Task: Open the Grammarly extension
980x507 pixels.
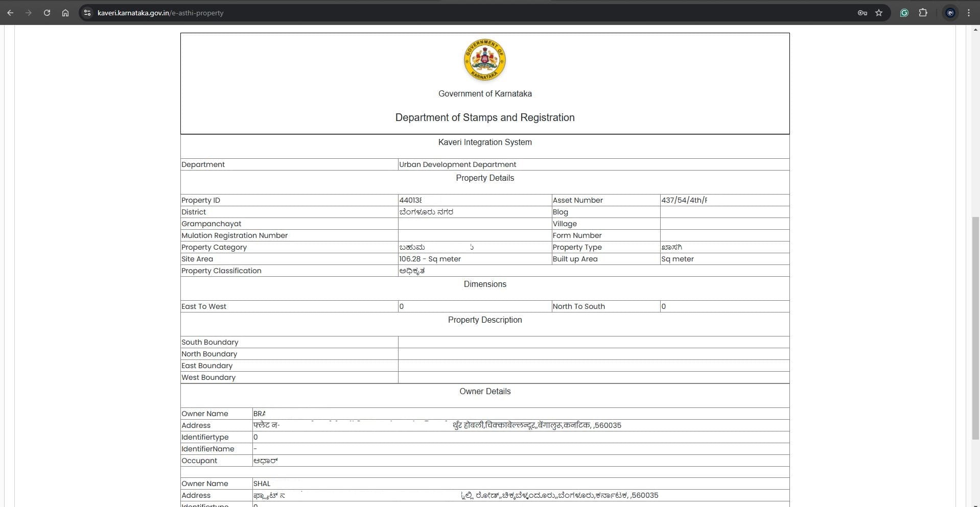Action: [904, 13]
